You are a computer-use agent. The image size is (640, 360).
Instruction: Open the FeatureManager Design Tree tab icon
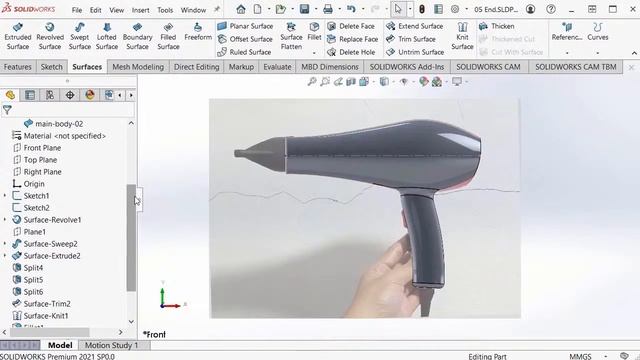[x=10, y=95]
